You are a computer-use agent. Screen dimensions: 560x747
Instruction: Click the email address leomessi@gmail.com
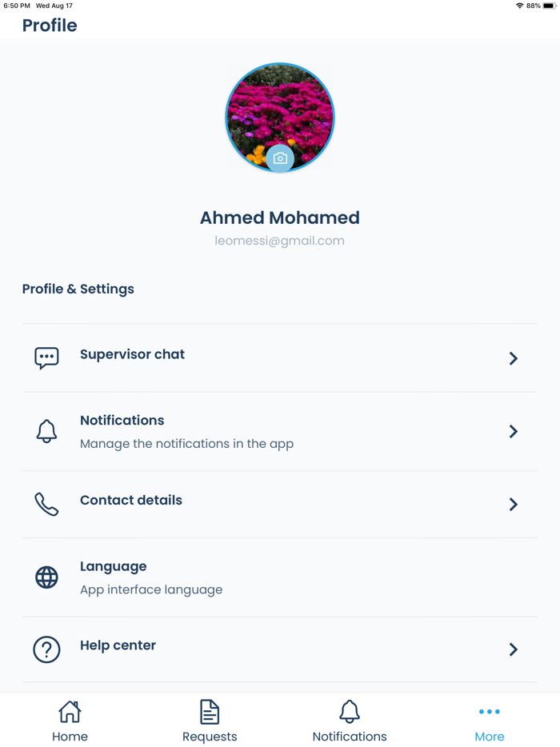point(280,241)
